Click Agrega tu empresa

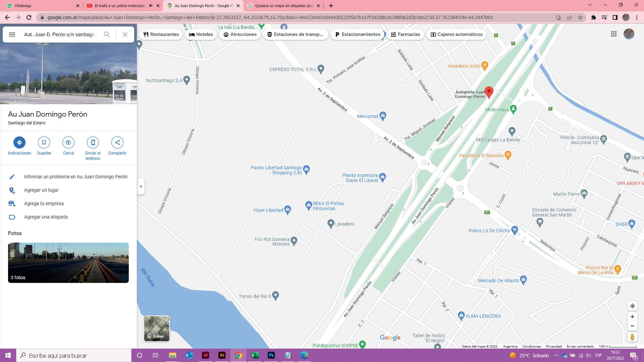pyautogui.click(x=68, y=203)
